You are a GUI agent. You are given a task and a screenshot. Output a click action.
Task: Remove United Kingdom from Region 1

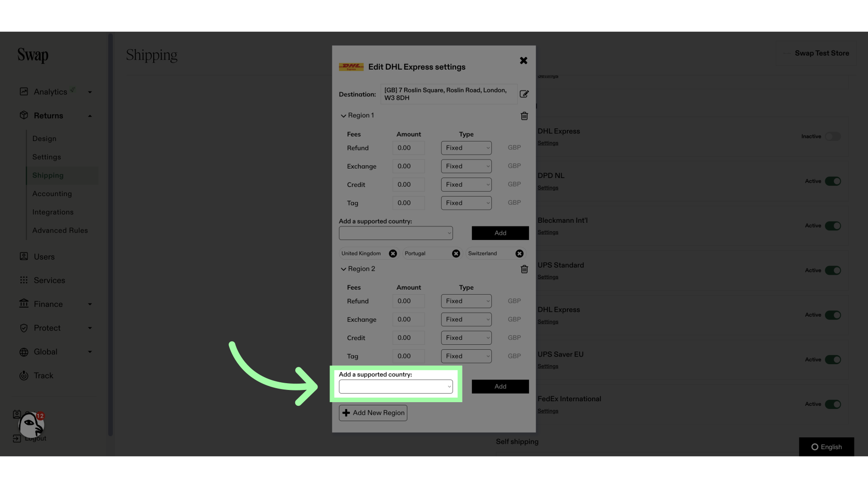tap(392, 253)
